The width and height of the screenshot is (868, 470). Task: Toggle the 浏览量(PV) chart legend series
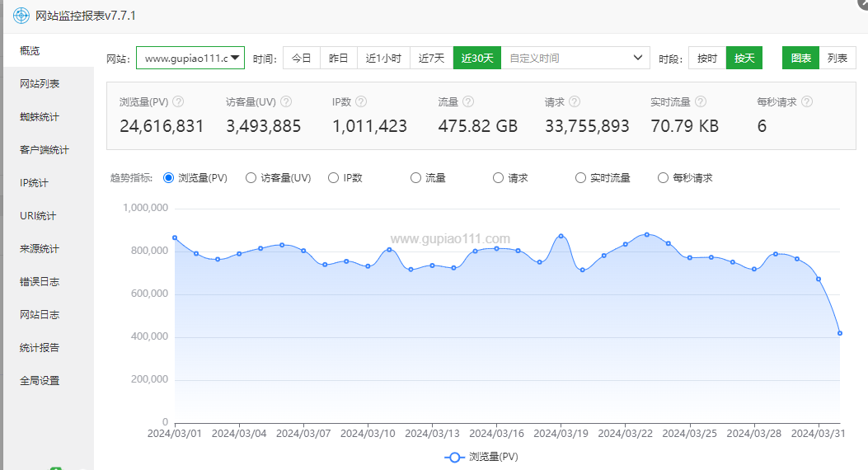[x=482, y=457]
